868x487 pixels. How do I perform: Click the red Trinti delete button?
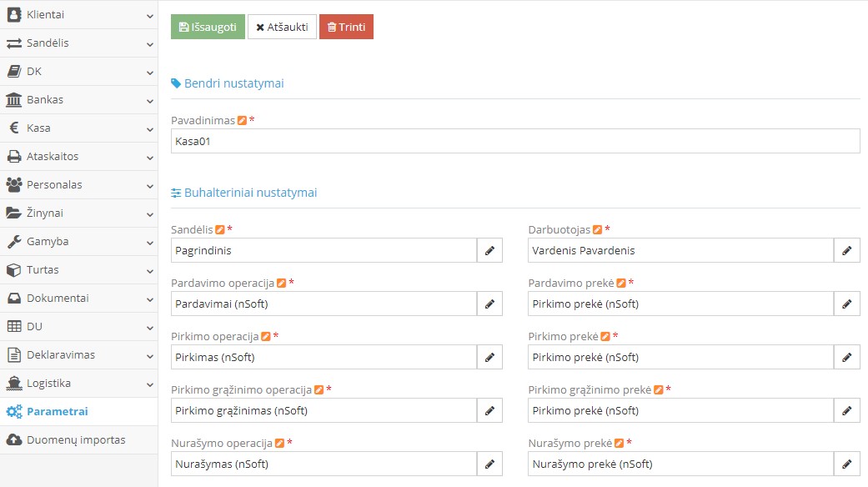click(x=346, y=26)
